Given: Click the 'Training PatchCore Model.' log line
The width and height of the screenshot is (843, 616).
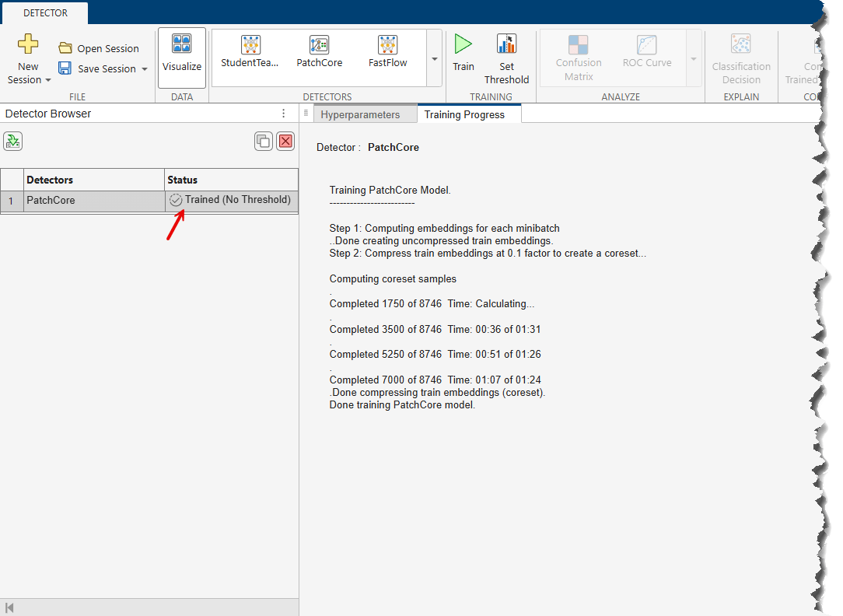Looking at the screenshot, I should pyautogui.click(x=390, y=191).
